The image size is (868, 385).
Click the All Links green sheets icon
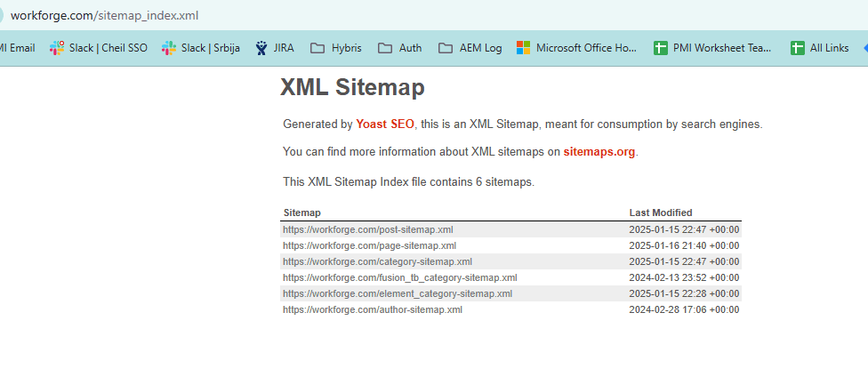[797, 48]
